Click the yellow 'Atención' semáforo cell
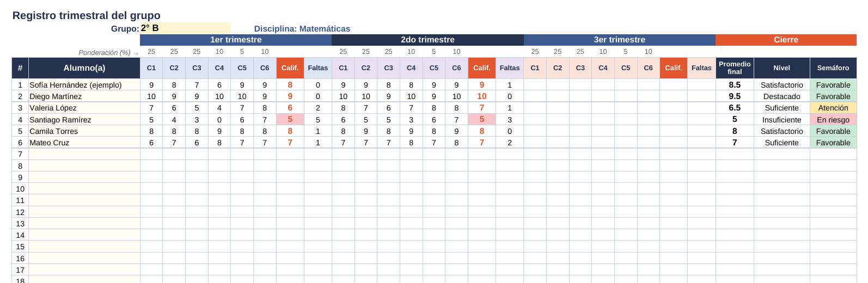 point(833,108)
